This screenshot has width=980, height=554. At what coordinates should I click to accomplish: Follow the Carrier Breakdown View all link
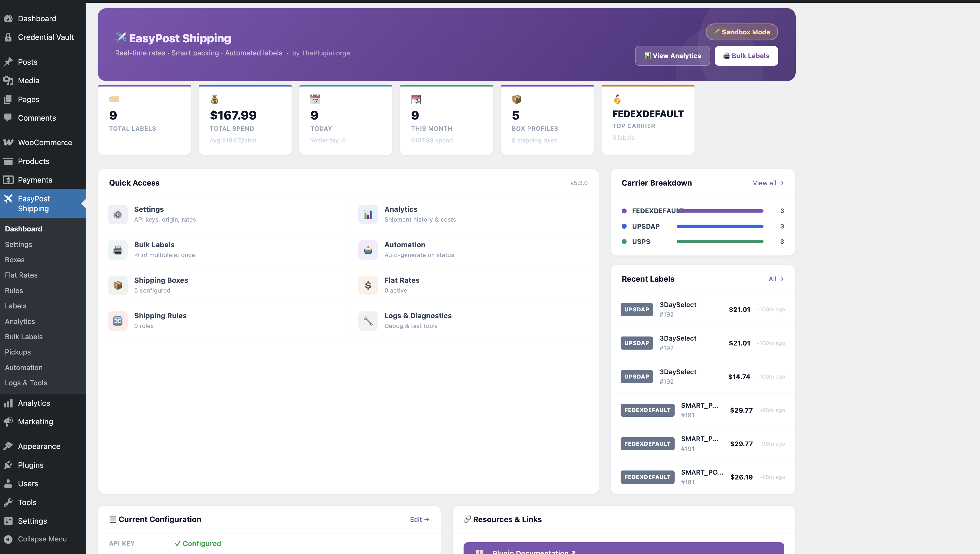[768, 183]
